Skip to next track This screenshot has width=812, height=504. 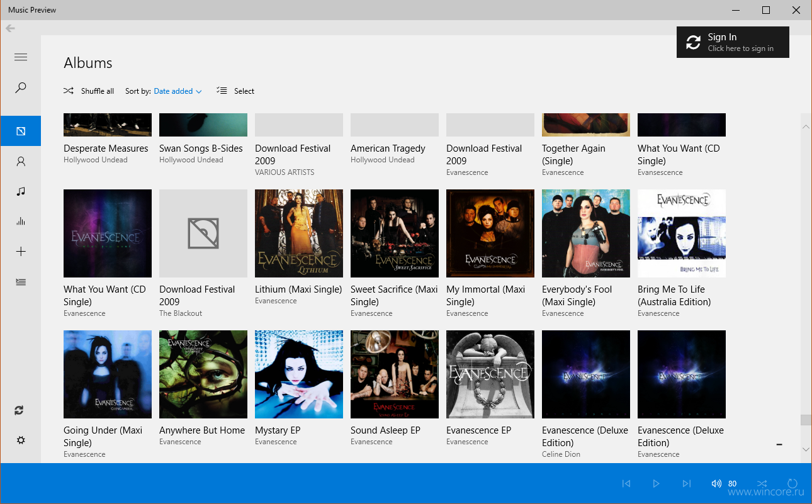(x=687, y=483)
